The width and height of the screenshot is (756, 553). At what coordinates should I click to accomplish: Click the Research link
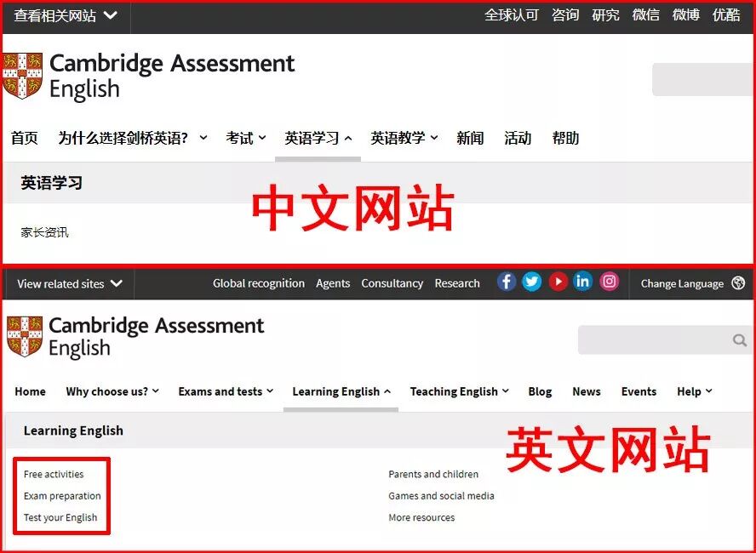pos(457,283)
